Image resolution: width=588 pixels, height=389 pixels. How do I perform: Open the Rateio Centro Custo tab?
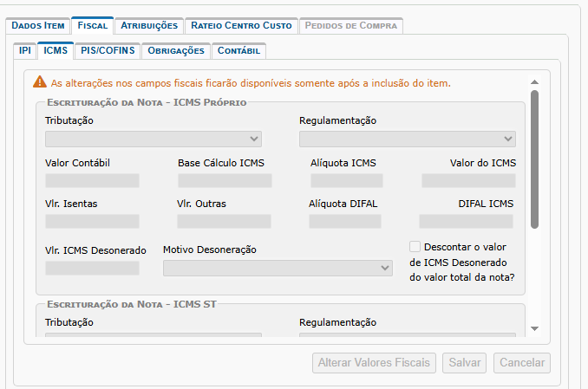[x=241, y=26]
